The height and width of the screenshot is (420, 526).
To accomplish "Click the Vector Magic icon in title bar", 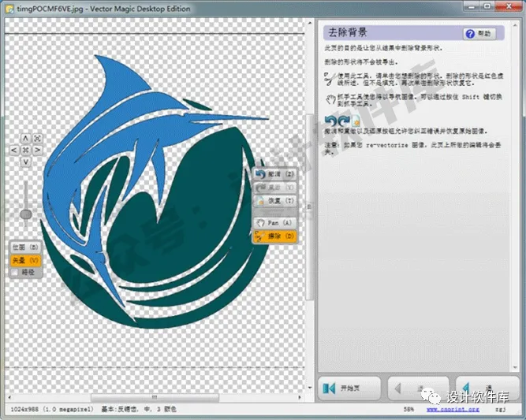I will coord(10,9).
